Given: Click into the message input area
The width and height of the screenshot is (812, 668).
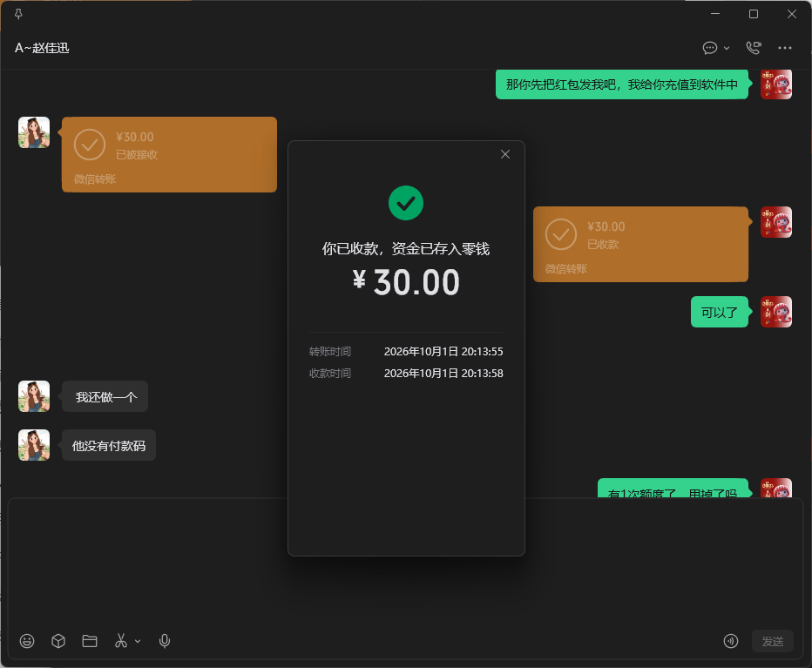Looking at the screenshot, I should click(x=405, y=562).
